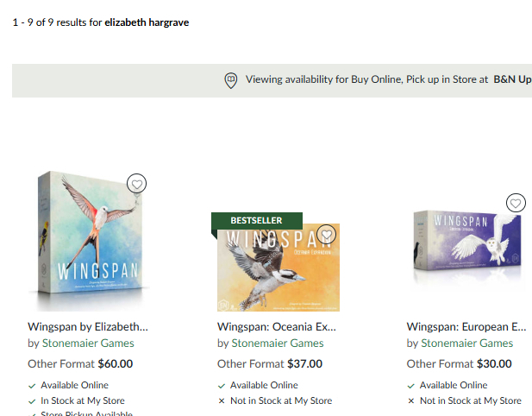Screen dimensions: 532x416
Task: Add Wingspan base game to wishlist heart
Action: coord(137,184)
